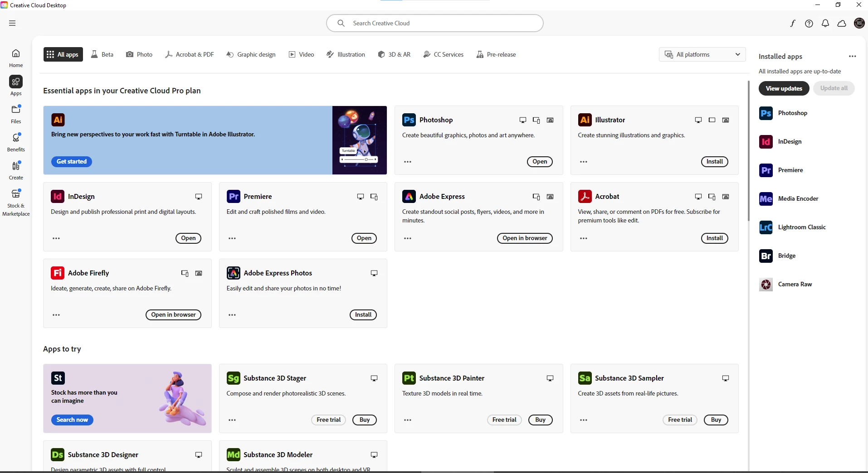
Task: Click Search now on Stock banner
Action: point(72,420)
